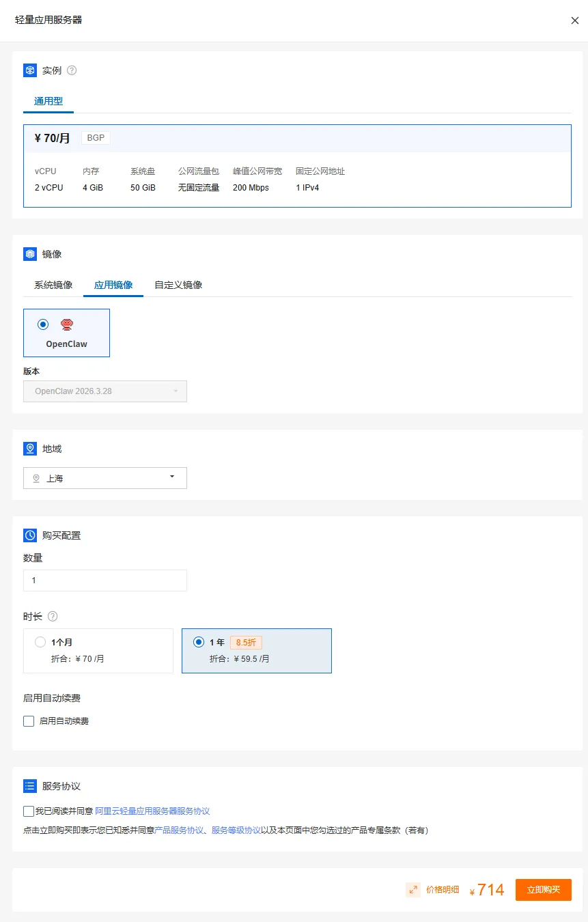The height and width of the screenshot is (922, 588).
Task: Click the BGP tag
Action: point(96,138)
